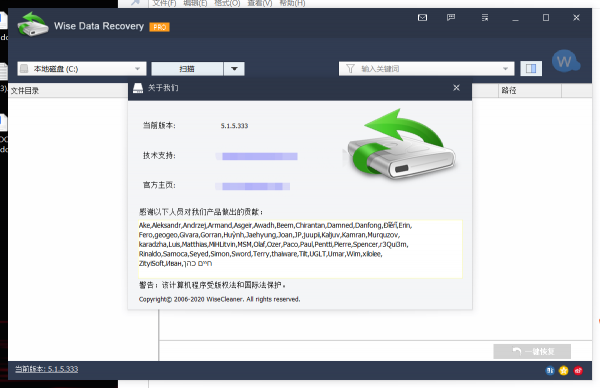Click the blue W avatar icon
600x388 pixels.
click(566, 61)
